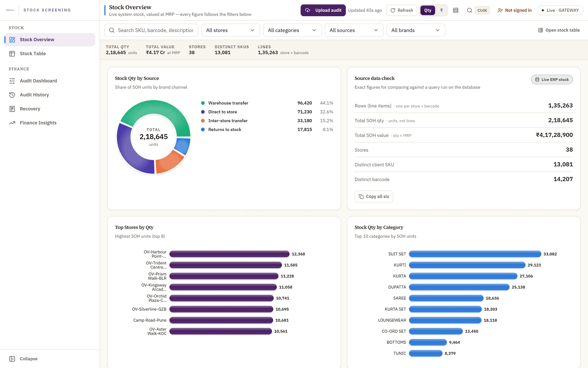The height and width of the screenshot is (368, 588).
Task: Switch display to Qty mode
Action: [x=428, y=10]
